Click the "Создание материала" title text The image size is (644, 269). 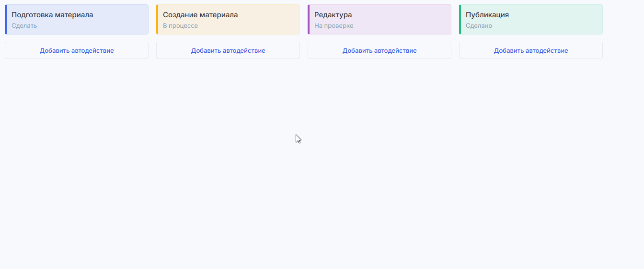pos(200,15)
